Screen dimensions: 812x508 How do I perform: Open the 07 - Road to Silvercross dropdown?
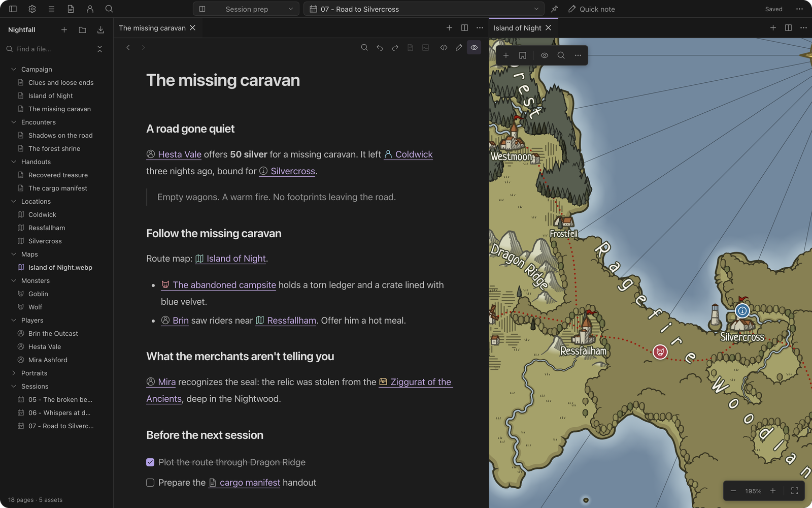coord(424,9)
